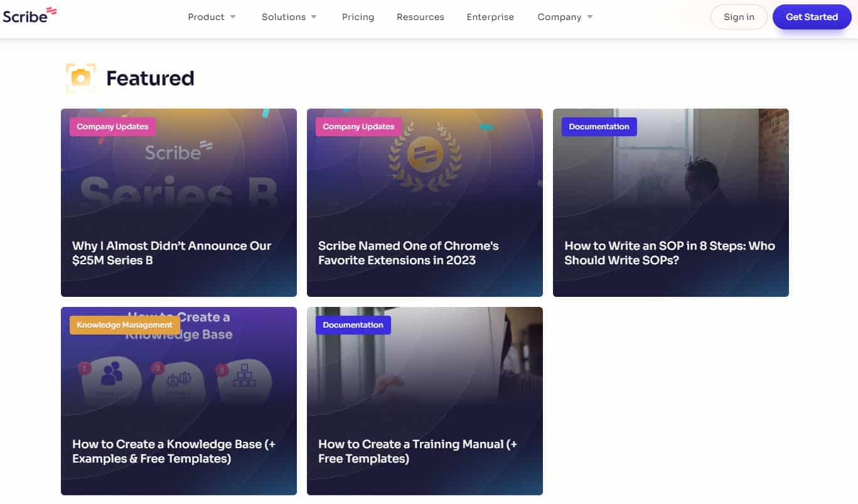Image resolution: width=858 pixels, height=504 pixels.
Task: Open the How to Create a Knowledge Base title
Action: click(x=174, y=451)
